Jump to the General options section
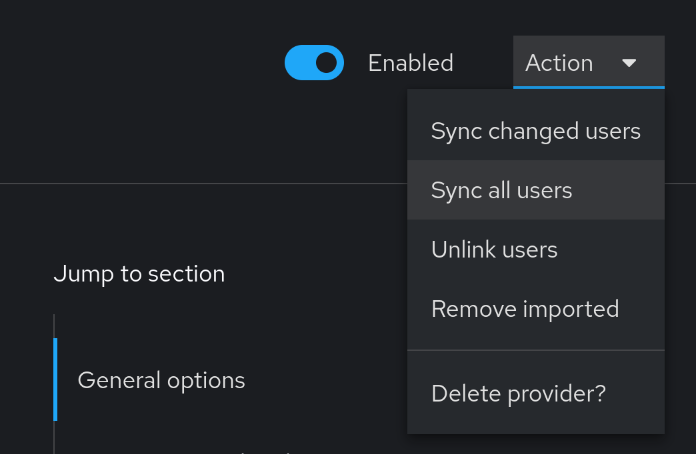Image resolution: width=696 pixels, height=454 pixels. 161,380
